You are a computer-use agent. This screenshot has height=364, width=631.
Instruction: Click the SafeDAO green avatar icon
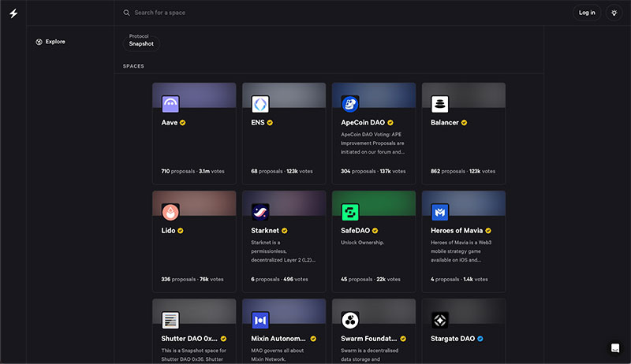[x=349, y=212]
